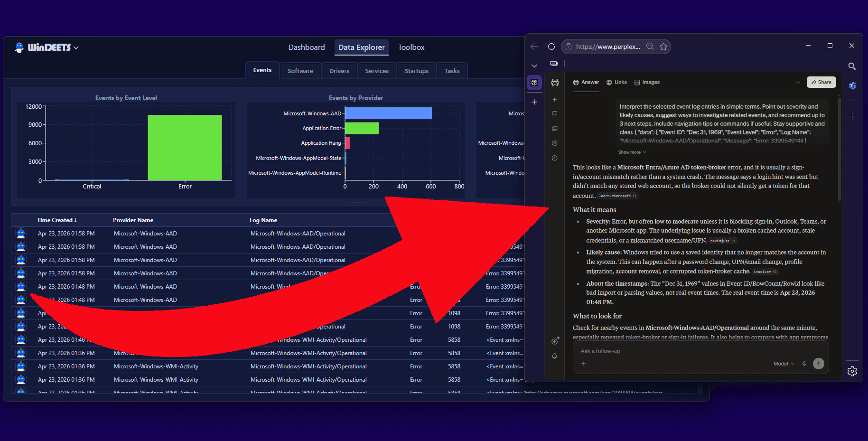Screen dimensions: 868x441
Task: Start a new Perplexity thread
Action: coord(555,100)
